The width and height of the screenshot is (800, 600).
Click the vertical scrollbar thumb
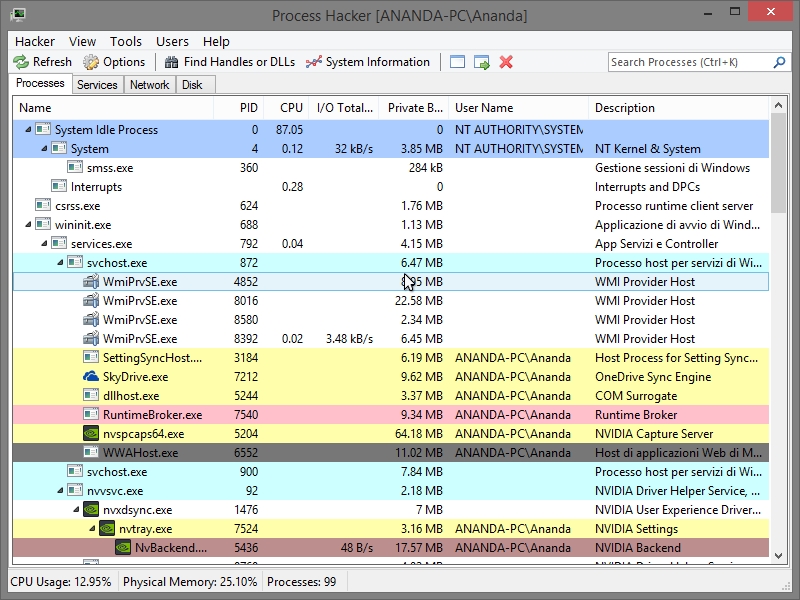778,163
